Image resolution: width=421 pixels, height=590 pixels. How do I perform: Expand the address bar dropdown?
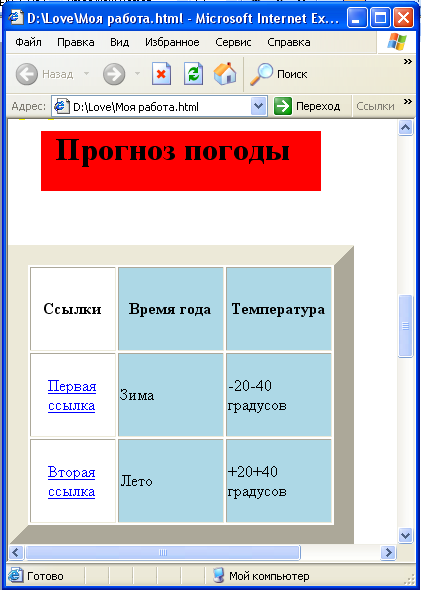coord(258,107)
